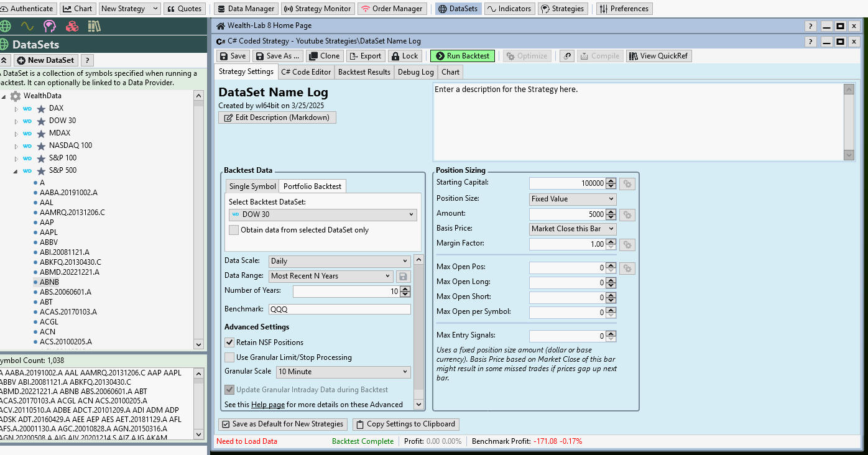The image size is (868, 455).
Task: Open the Select Backtest DataSet dropdown
Action: pos(323,214)
